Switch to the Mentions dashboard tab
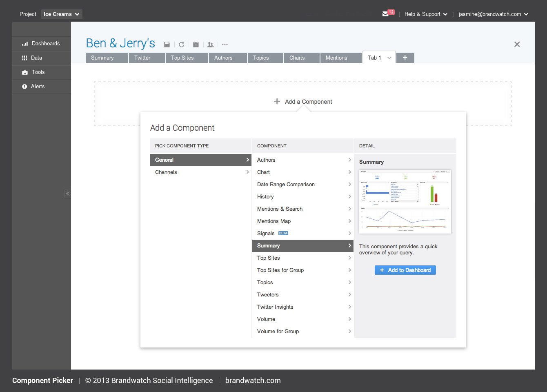This screenshot has width=547, height=392. coord(341,58)
